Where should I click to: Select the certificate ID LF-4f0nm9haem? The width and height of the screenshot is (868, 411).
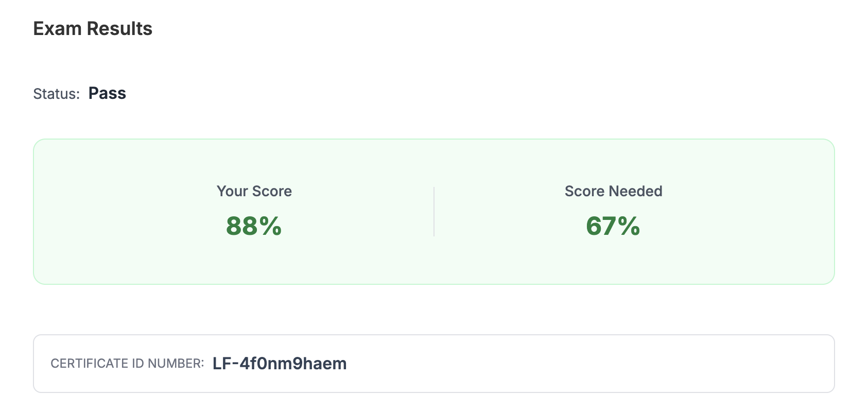[x=280, y=364]
